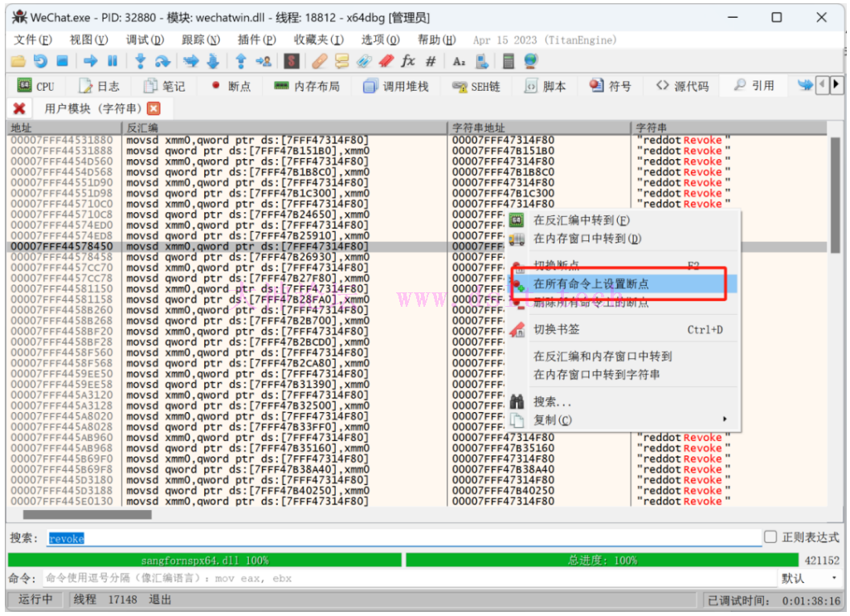850x616 pixels.
Task: Click the Open file folder toolbar icon
Action: [x=18, y=61]
